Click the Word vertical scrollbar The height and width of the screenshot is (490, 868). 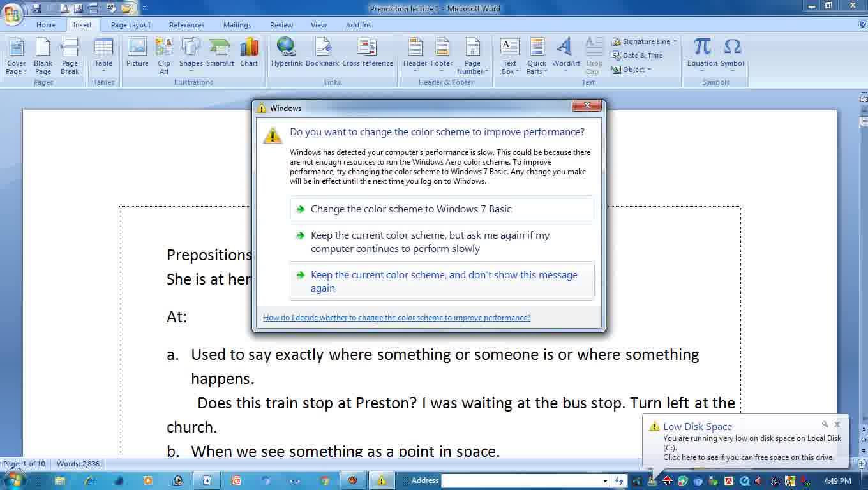pyautogui.click(x=863, y=274)
